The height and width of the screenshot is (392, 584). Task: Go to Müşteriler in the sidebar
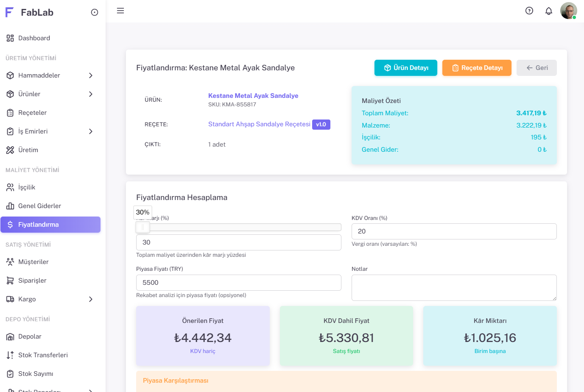(x=33, y=262)
